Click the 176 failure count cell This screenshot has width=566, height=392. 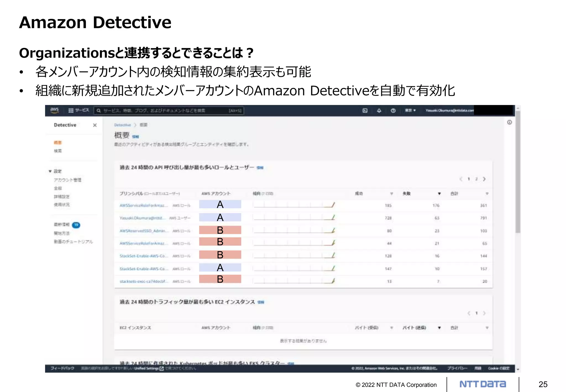pos(436,205)
